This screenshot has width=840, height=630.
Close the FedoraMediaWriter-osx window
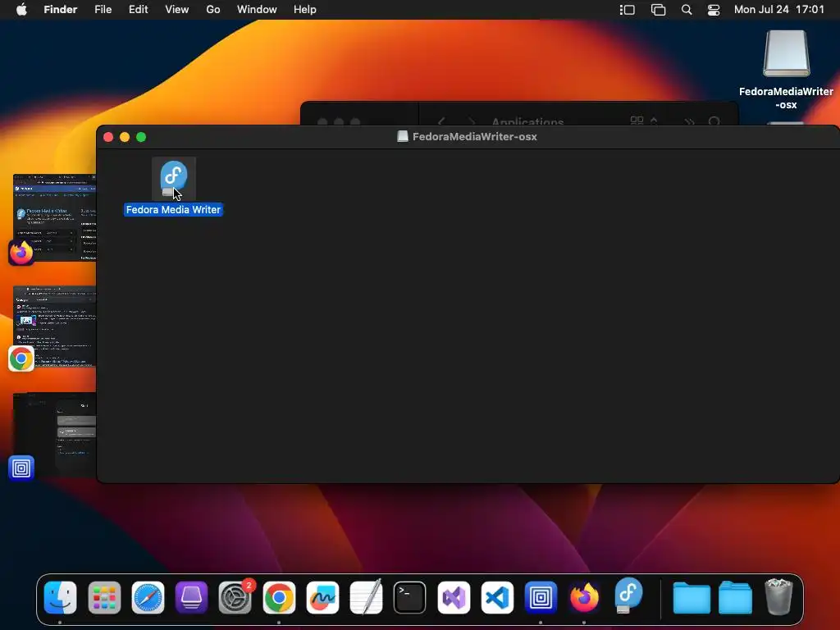108,137
